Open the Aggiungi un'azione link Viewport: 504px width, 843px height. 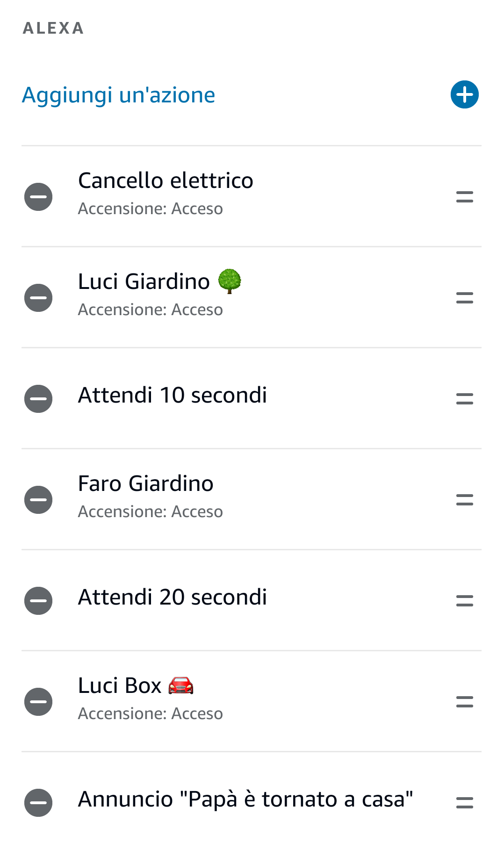click(x=119, y=95)
